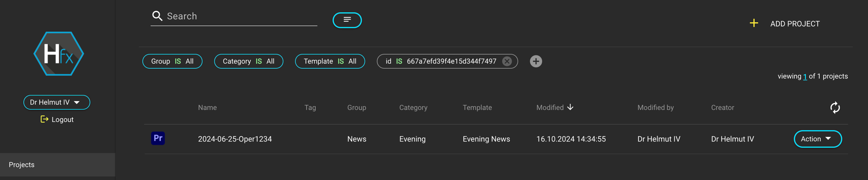Click the Hfx hexagon logo
This screenshot has height=180, width=868.
[58, 54]
